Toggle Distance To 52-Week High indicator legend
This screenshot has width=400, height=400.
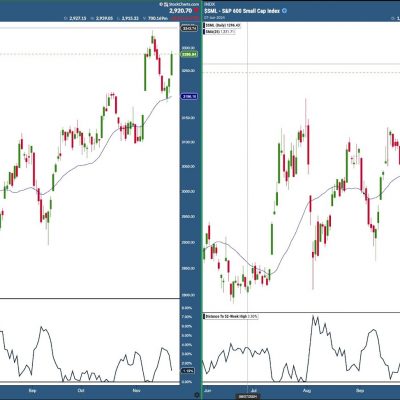231,316
